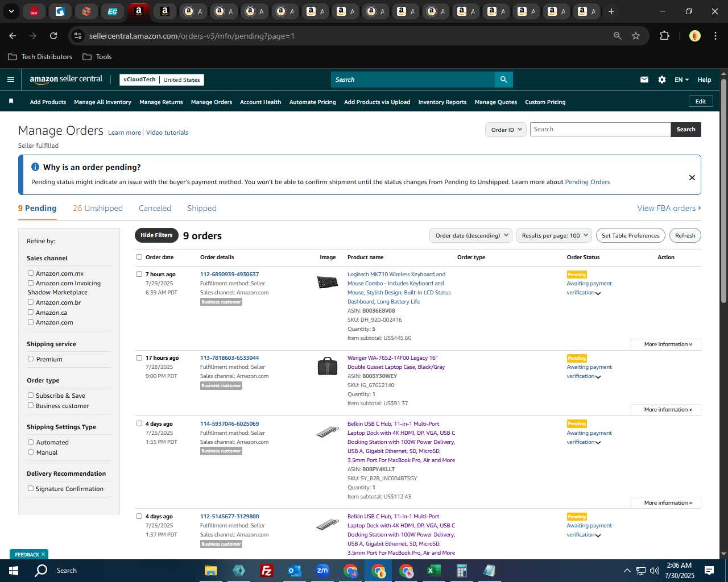Open order link 113-7818603-6533044
This screenshot has height=582, width=728.
229,358
